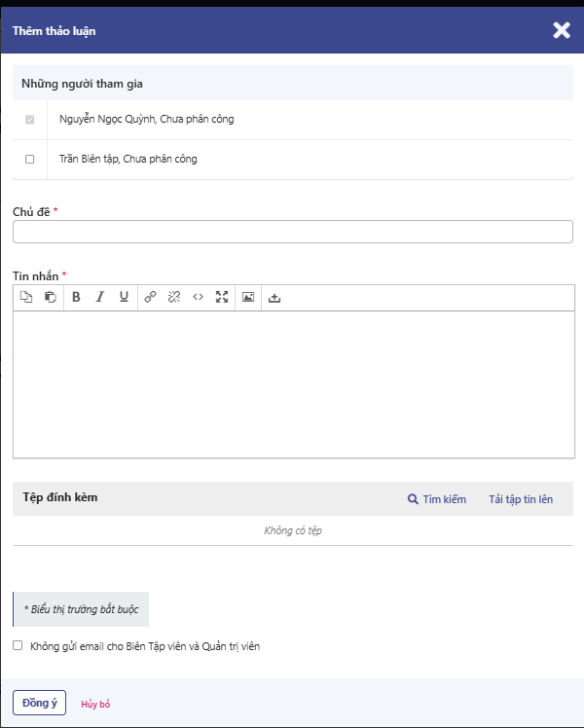Open the source code view icon
The image size is (584, 728).
pyautogui.click(x=198, y=298)
